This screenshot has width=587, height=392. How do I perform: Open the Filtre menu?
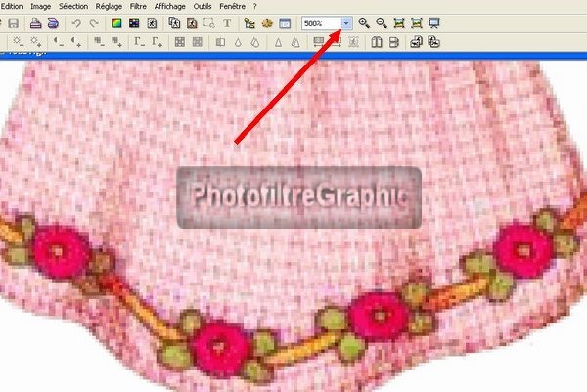[139, 6]
